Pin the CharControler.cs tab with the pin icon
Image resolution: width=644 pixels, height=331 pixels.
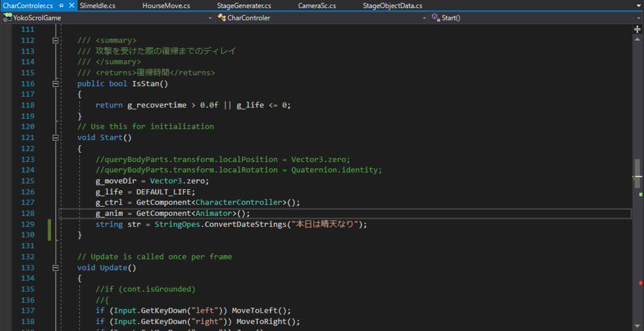tap(61, 6)
